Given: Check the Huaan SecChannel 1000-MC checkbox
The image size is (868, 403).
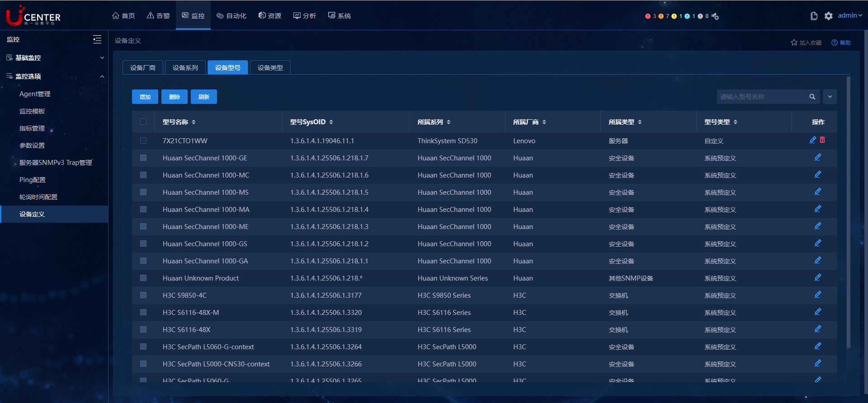Looking at the screenshot, I should click(x=143, y=175).
